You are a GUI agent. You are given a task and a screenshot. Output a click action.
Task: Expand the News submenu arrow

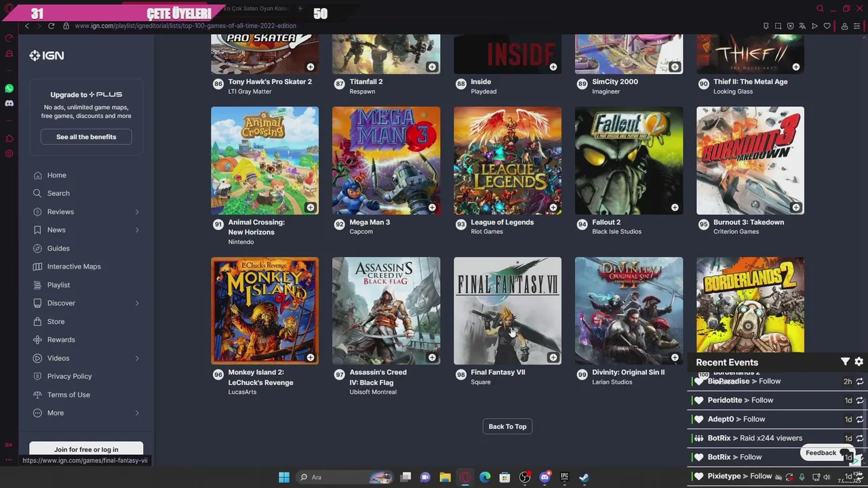(137, 230)
